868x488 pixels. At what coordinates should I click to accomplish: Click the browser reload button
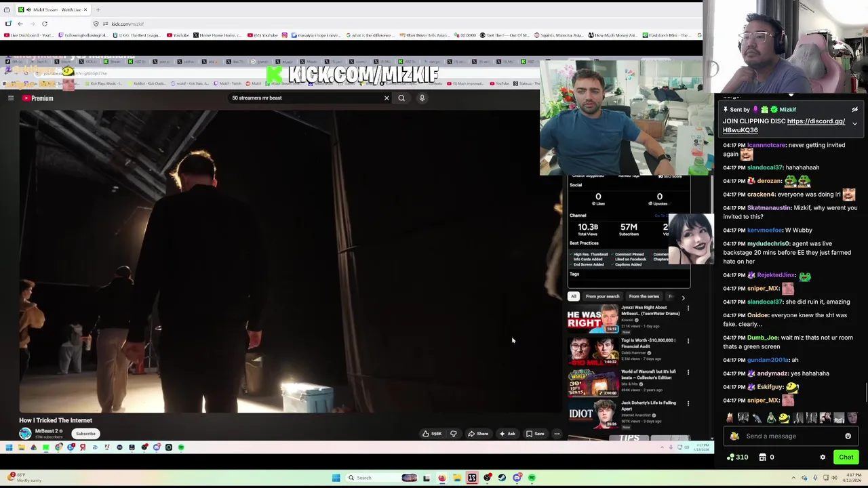point(45,24)
